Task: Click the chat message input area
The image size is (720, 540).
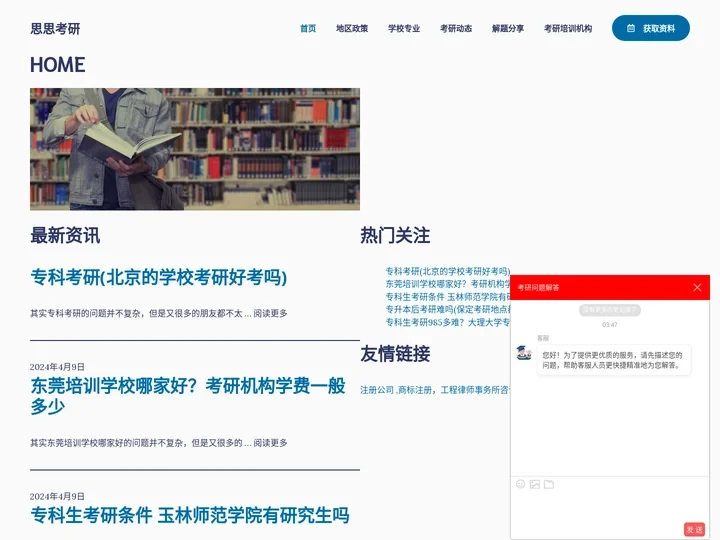Action: click(x=610, y=507)
